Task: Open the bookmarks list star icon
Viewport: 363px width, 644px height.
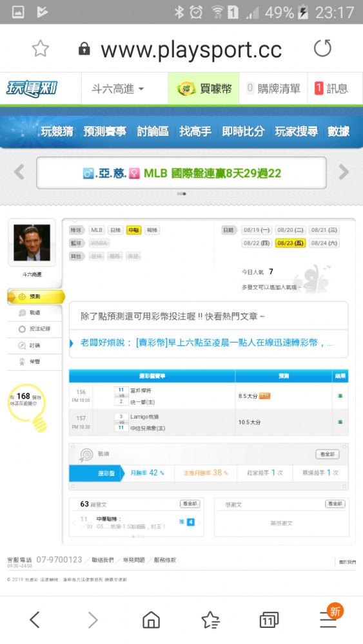Action: pyautogui.click(x=210, y=620)
